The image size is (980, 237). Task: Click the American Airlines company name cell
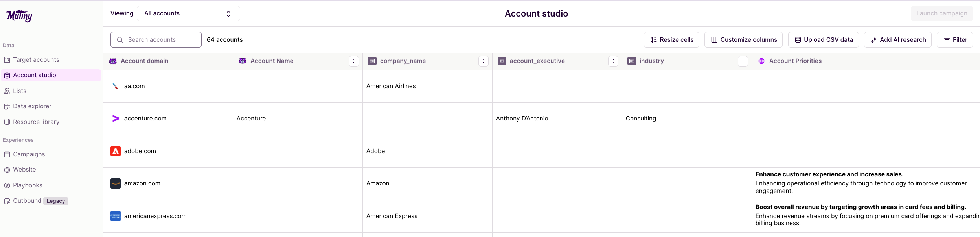coord(427,86)
